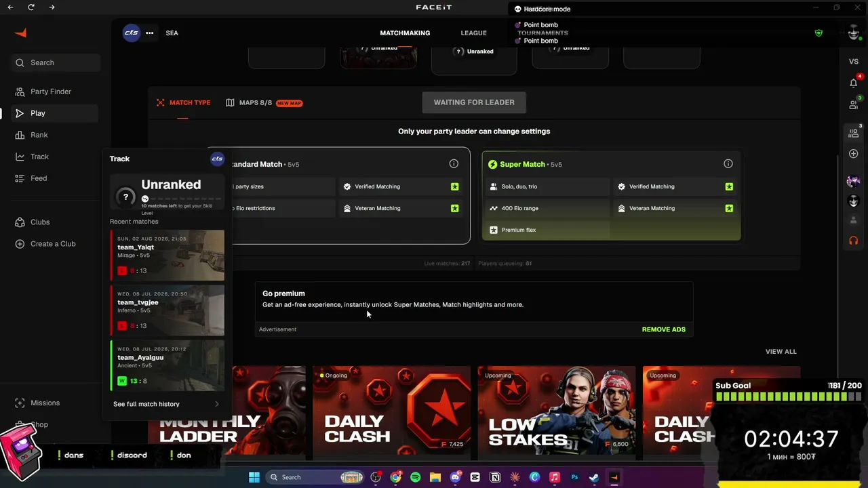The height and width of the screenshot is (488, 868).
Task: Switch to the Matchmaking tab
Action: pyautogui.click(x=405, y=33)
